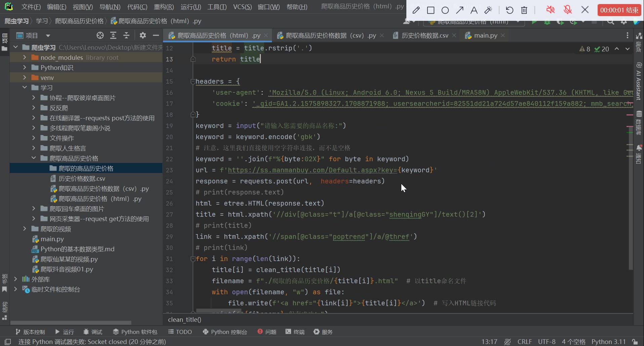Open project panel settings gear
Viewport: 644px width, 346px height.
143,36
